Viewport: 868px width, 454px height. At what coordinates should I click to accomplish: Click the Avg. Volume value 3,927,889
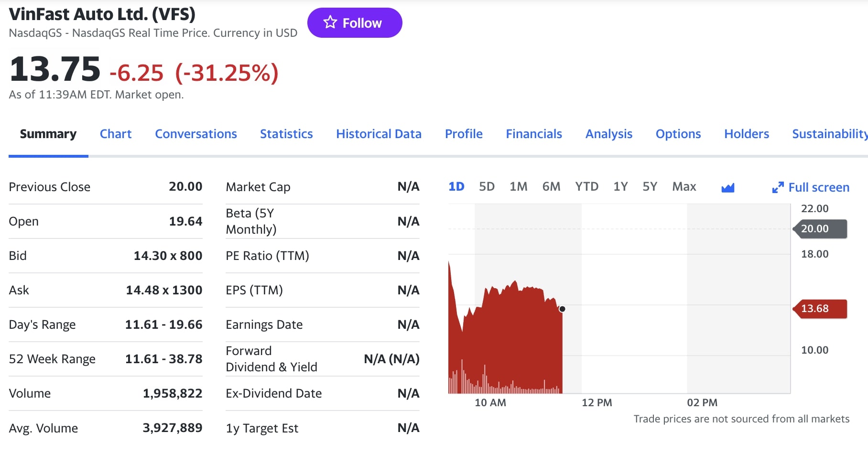(x=173, y=428)
